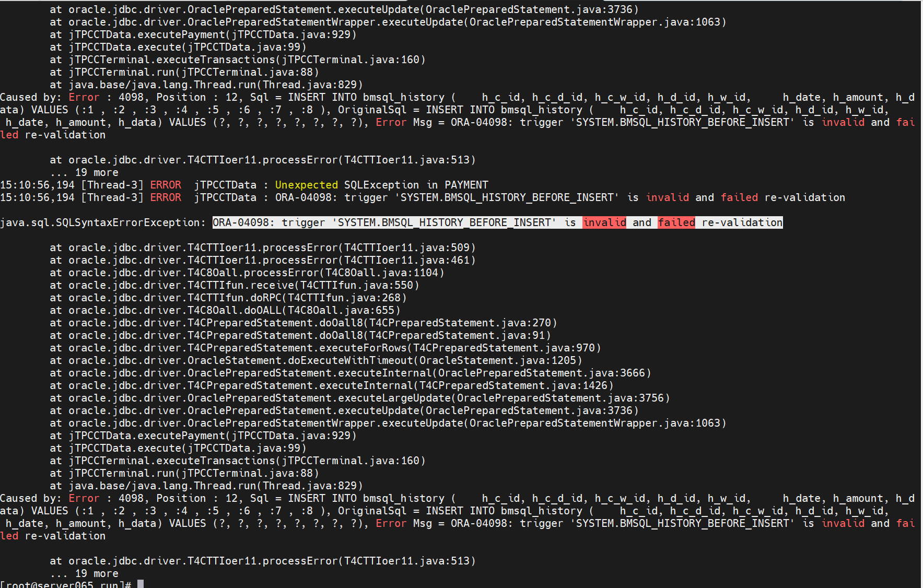Click 'OraclePreparedStatement.java:3756' executeLargeUpdate line
This screenshot has height=588, width=923.
coord(360,398)
